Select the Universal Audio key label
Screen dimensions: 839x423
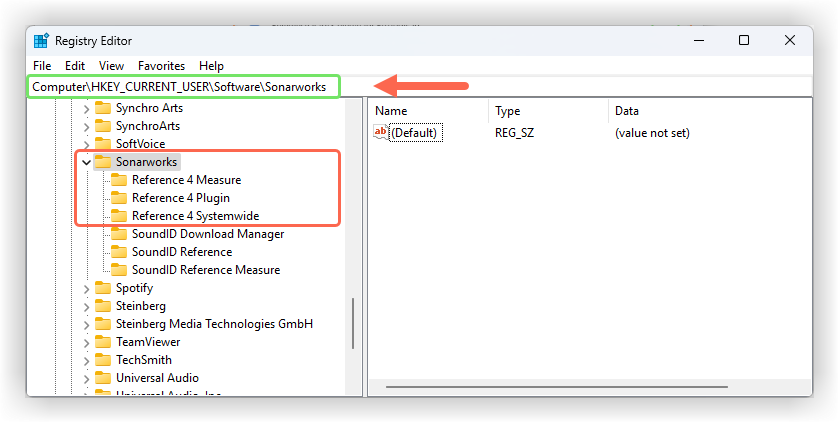157,378
